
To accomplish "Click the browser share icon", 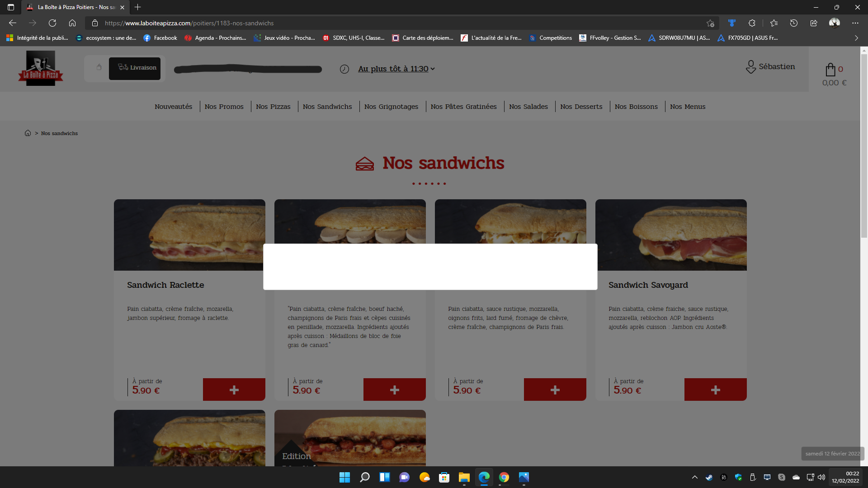I will pyautogui.click(x=813, y=23).
